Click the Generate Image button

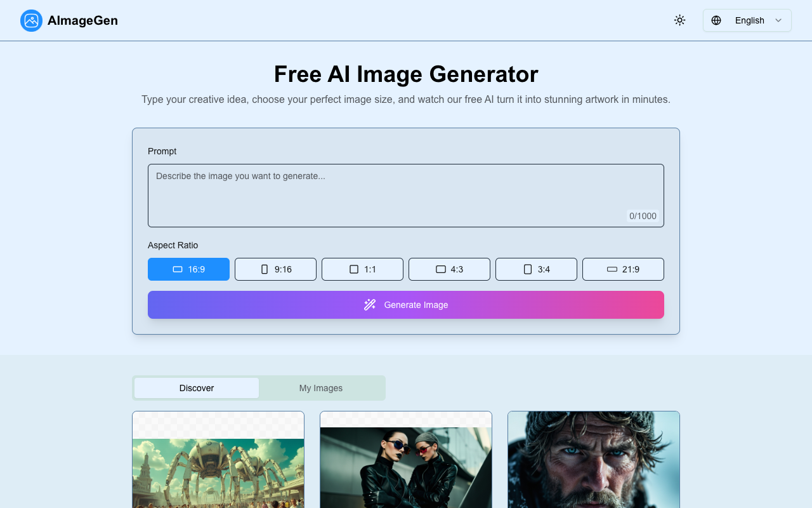click(405, 305)
